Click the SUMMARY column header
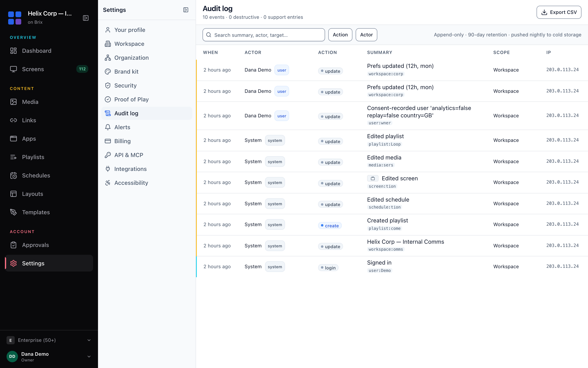The height and width of the screenshot is (368, 588). coord(380,52)
